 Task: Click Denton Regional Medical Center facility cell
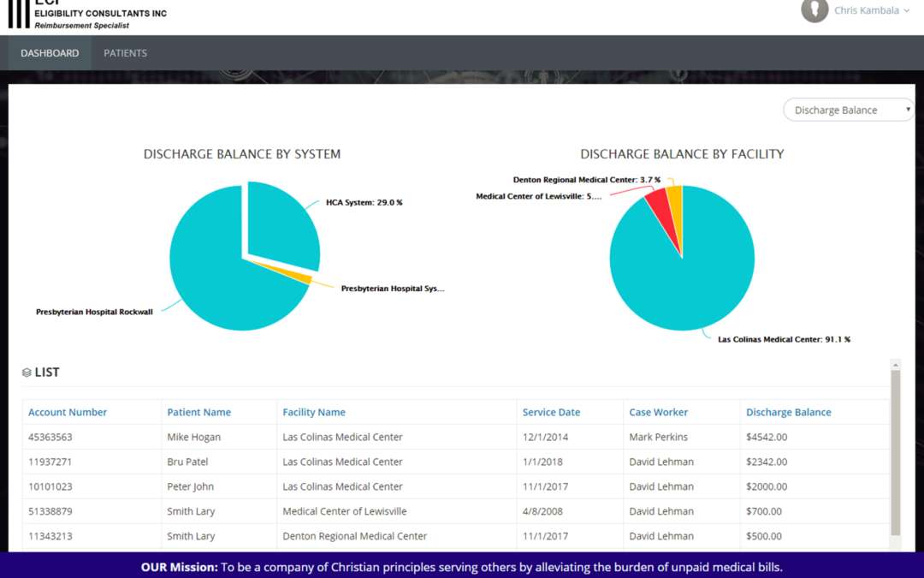coord(355,536)
